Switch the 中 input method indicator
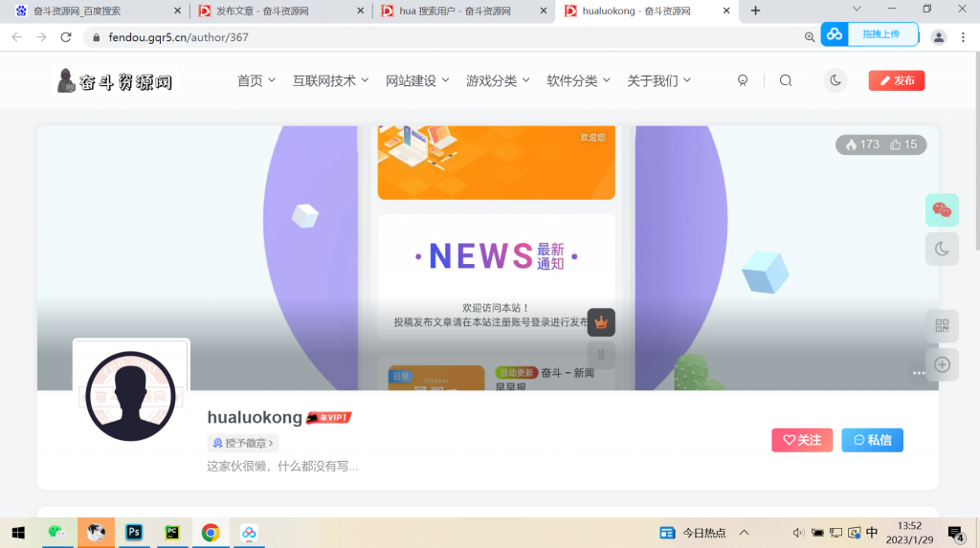The image size is (980, 548). [872, 533]
